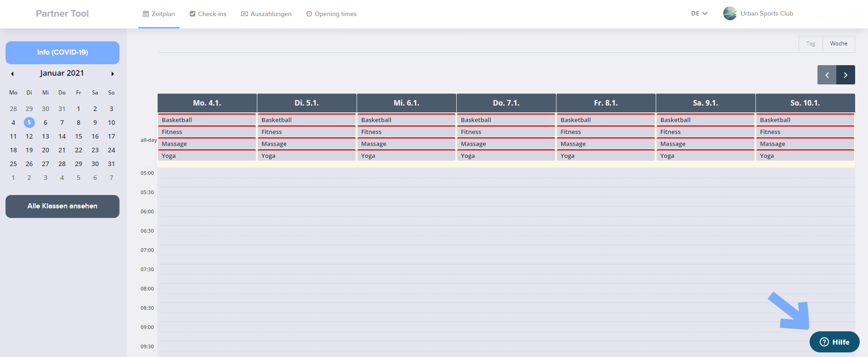Switch to the Check-ins tab
Image resolution: width=868 pixels, height=357 pixels.
pos(208,14)
